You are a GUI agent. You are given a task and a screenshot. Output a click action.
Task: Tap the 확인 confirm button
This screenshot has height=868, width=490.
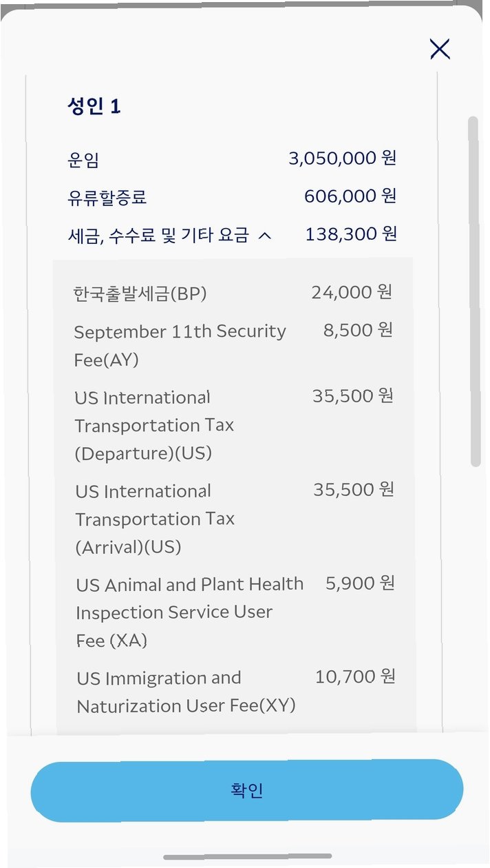(x=246, y=790)
